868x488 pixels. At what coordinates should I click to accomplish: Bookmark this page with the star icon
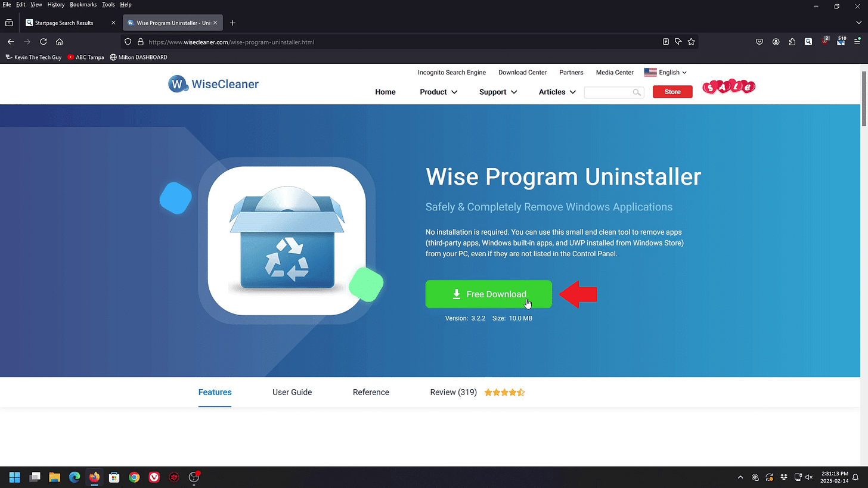(x=691, y=42)
